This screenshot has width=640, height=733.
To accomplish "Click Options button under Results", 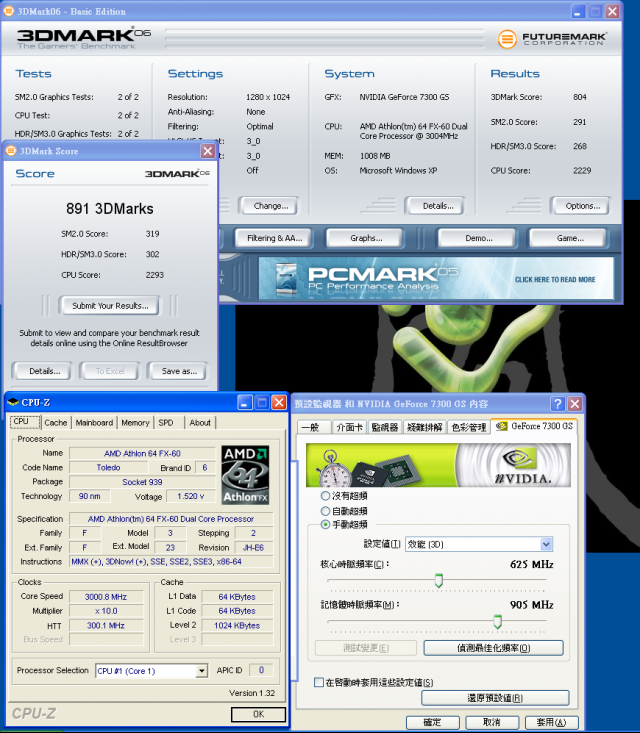I will 581,206.
